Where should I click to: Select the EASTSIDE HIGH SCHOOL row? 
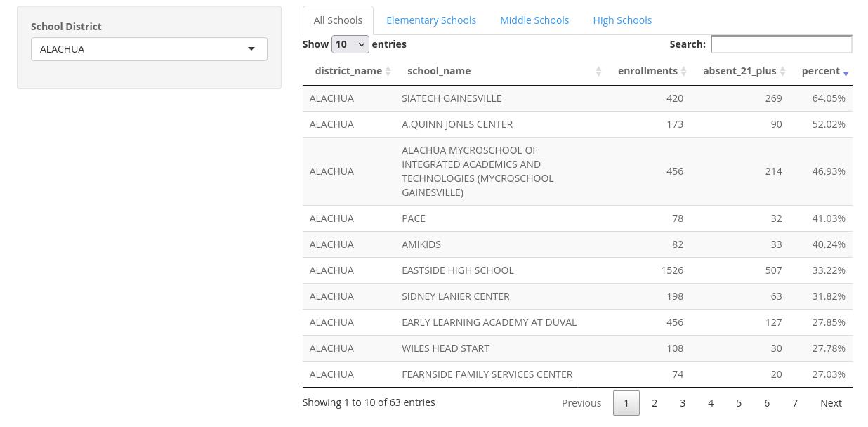pos(458,270)
